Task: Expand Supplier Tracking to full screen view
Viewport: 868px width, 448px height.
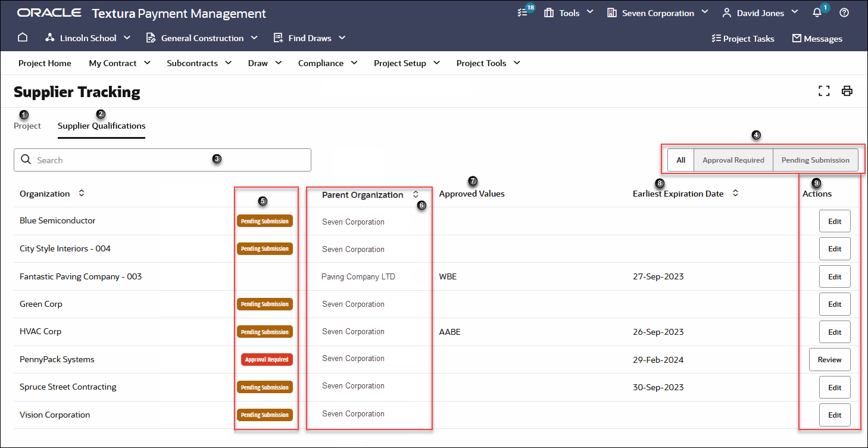Action: click(824, 91)
